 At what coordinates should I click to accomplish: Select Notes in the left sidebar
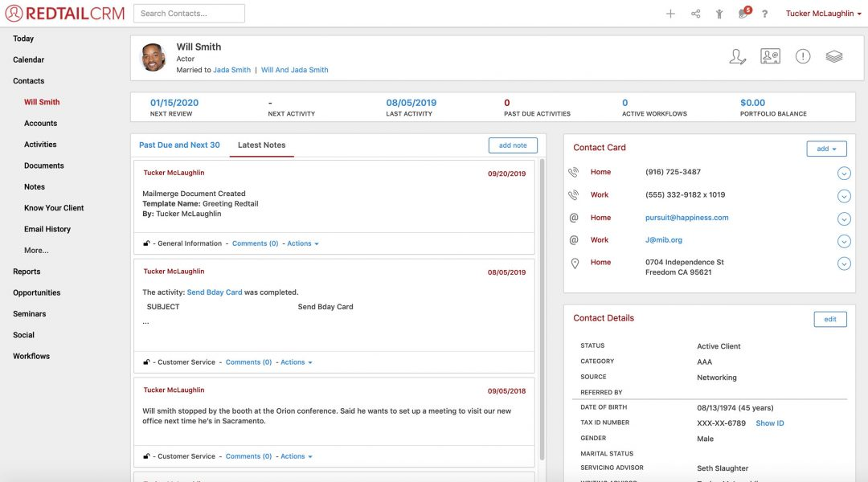point(34,186)
